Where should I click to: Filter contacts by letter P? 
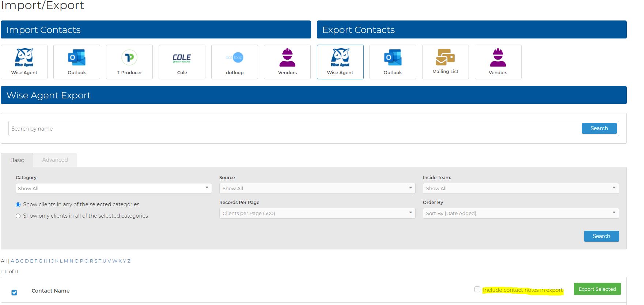(82, 261)
